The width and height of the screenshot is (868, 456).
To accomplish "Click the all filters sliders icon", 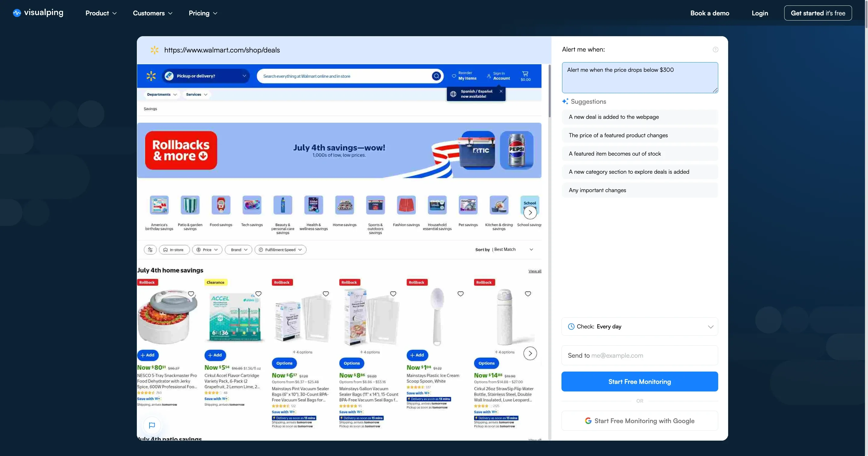I will (150, 250).
